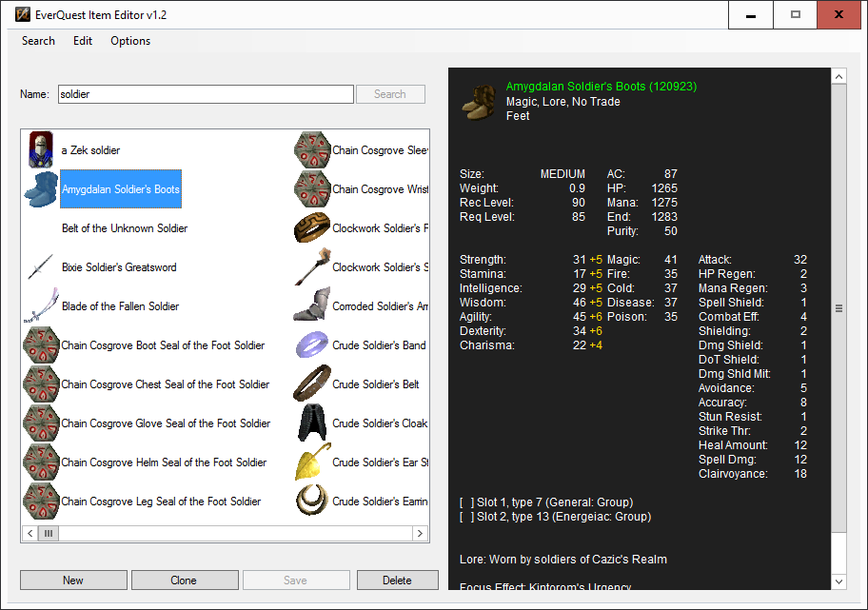Click the Chain Cosgrove Leg Seal icon
The height and width of the screenshot is (610, 868).
(41, 502)
